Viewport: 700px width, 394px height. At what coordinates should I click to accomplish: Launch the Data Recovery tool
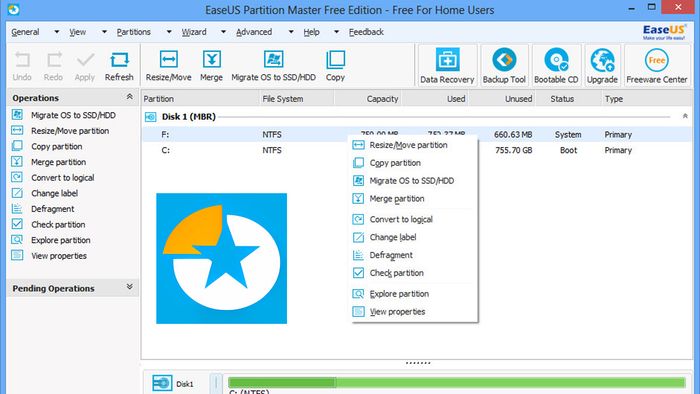point(447,66)
